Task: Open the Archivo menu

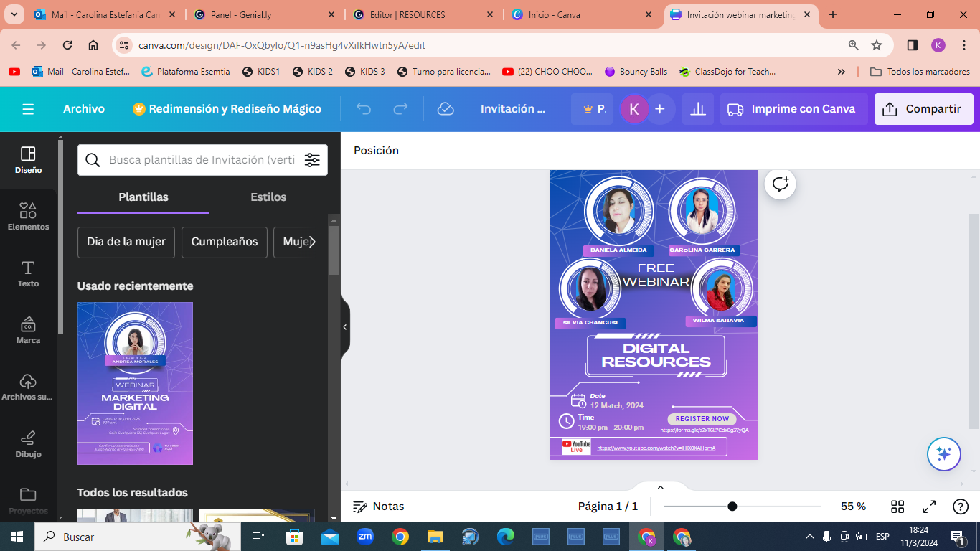Action: (84, 108)
